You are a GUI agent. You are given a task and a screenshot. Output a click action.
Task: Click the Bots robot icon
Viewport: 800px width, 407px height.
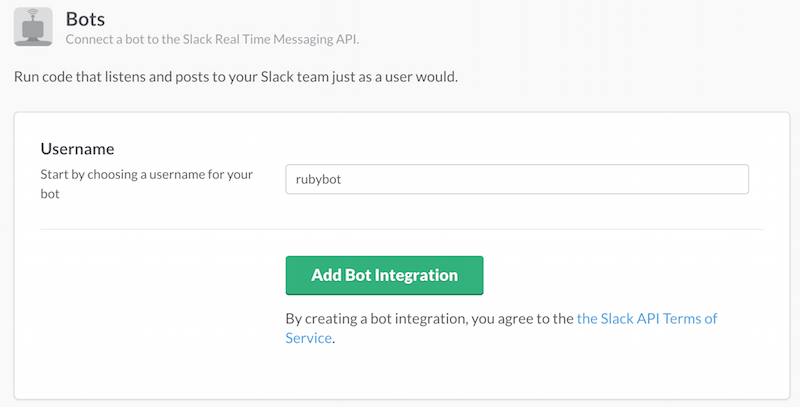point(33,27)
